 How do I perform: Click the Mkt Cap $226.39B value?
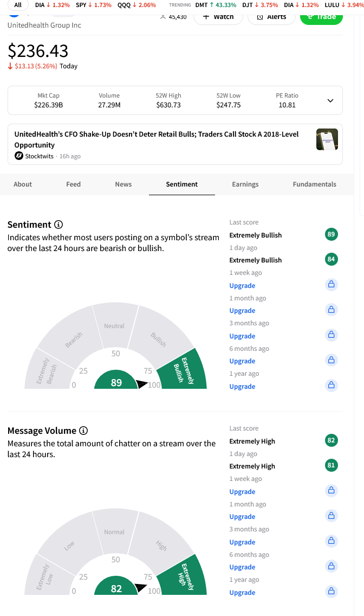point(48,105)
